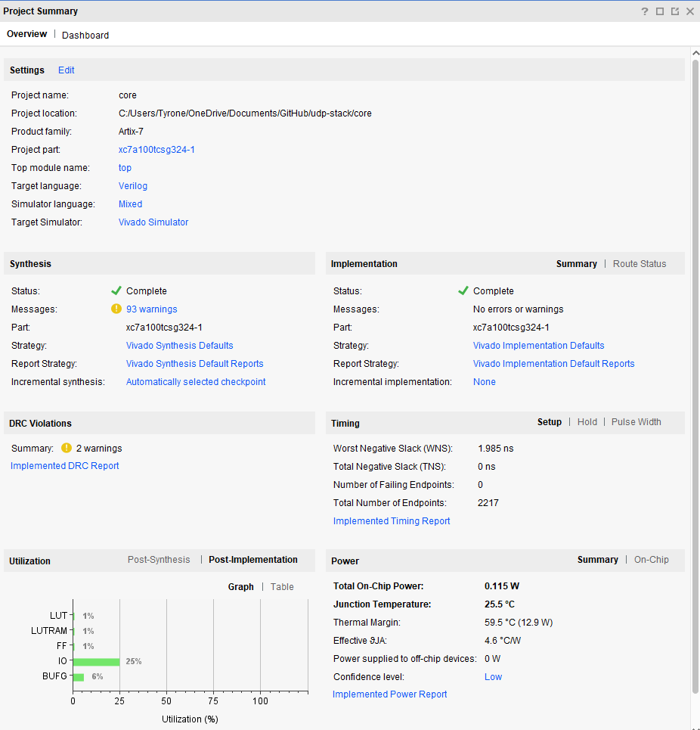
Task: Show Timing Setup view
Action: pos(550,422)
